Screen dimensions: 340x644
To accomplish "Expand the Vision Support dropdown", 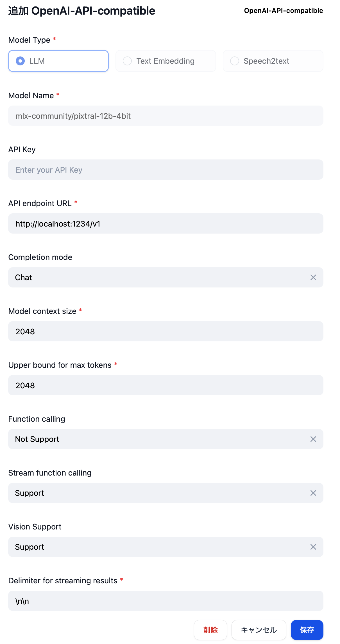I will tap(157, 547).
